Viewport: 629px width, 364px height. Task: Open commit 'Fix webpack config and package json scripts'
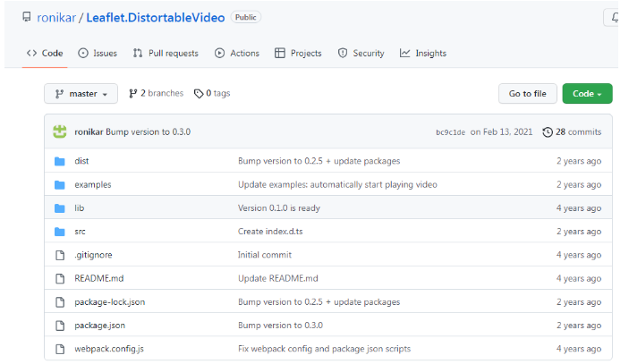click(324, 349)
